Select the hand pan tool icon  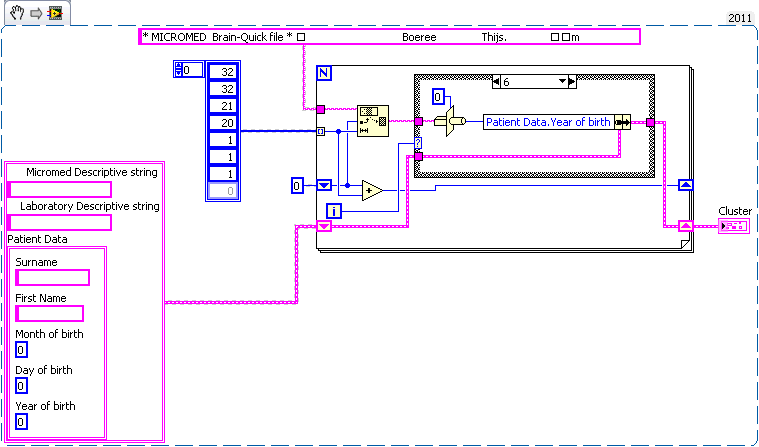(17, 13)
